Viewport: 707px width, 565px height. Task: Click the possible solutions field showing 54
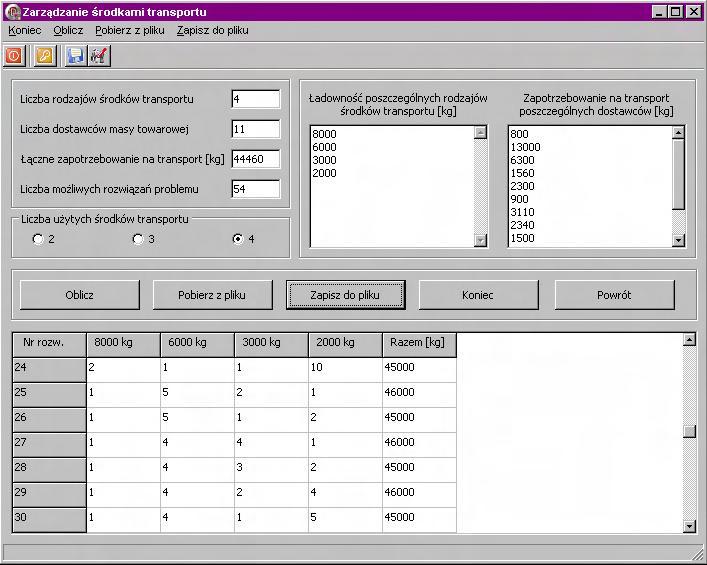(x=256, y=189)
